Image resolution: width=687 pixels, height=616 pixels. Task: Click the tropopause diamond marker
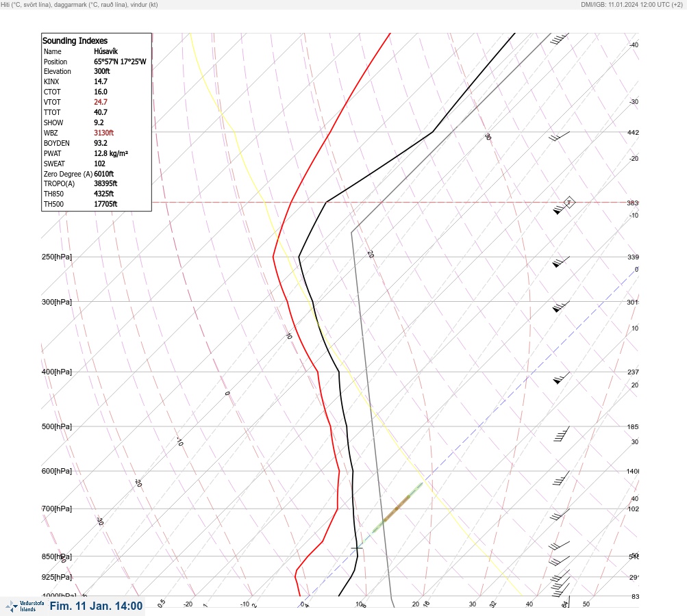(569, 203)
